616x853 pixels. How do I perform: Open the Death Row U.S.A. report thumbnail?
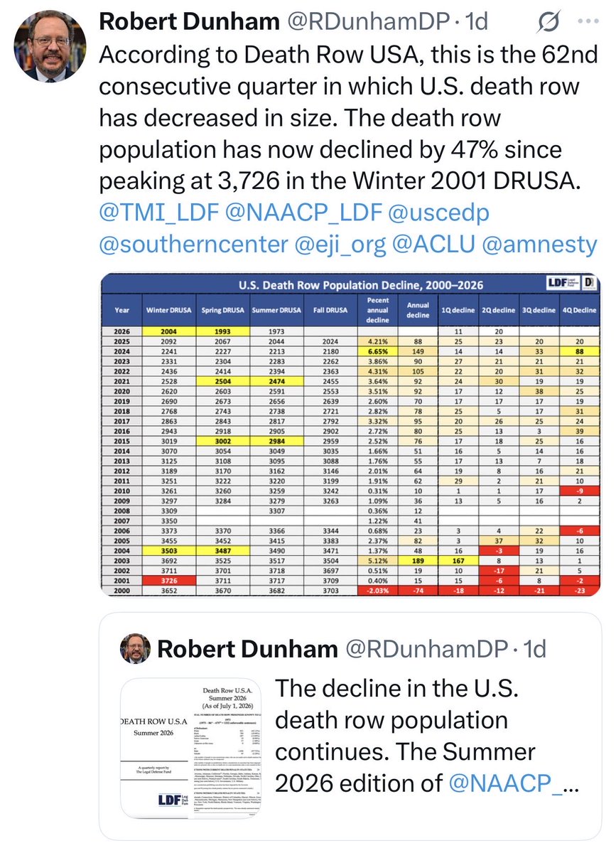(x=187, y=750)
